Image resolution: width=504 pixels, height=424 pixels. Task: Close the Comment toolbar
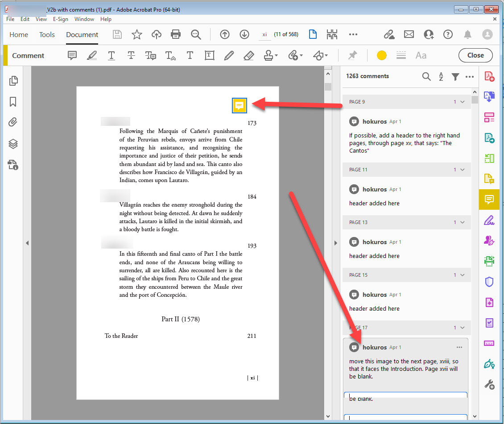tap(475, 55)
